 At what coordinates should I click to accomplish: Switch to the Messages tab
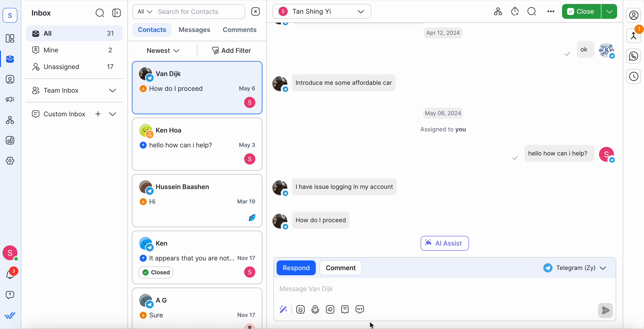(194, 30)
